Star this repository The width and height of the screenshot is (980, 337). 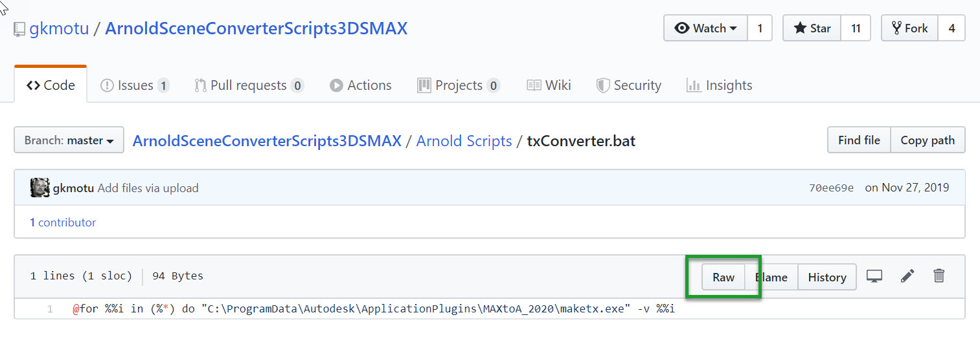click(812, 28)
